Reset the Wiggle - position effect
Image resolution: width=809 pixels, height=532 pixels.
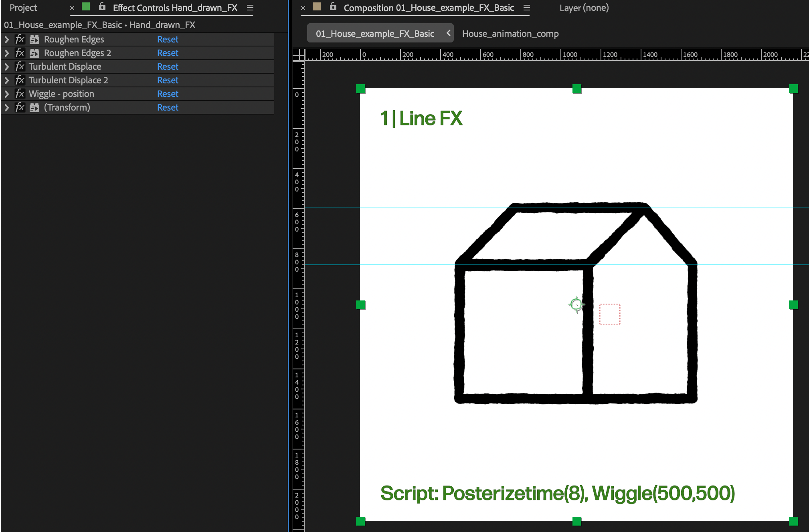168,94
